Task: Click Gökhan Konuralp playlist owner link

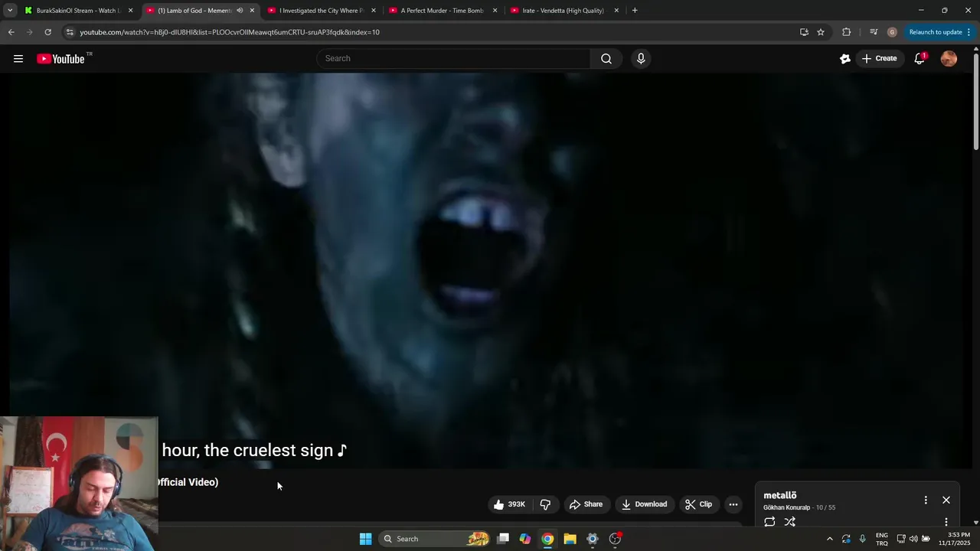Action: pos(786,508)
